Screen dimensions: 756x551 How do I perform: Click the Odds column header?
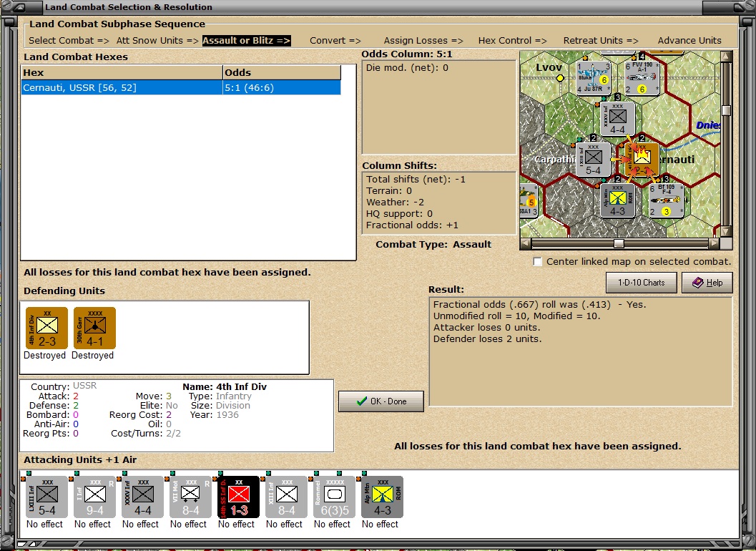coord(282,72)
